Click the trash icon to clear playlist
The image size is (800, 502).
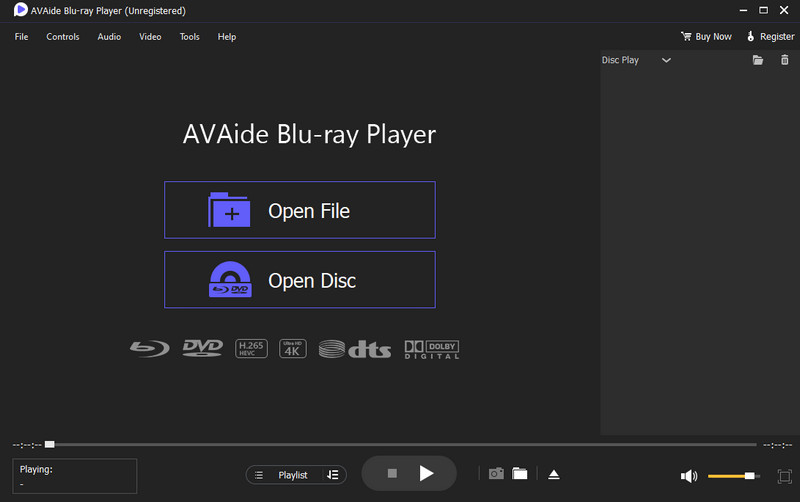785,60
